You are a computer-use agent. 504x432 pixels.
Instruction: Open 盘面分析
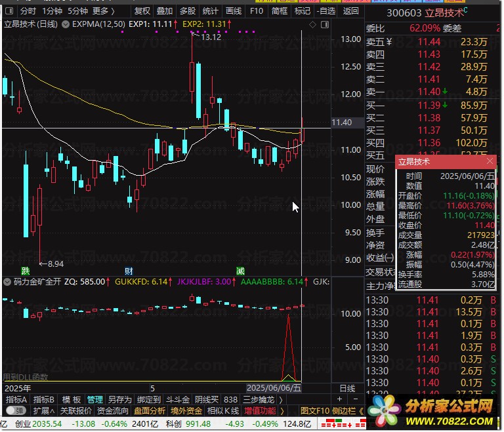pyautogui.click(x=150, y=411)
